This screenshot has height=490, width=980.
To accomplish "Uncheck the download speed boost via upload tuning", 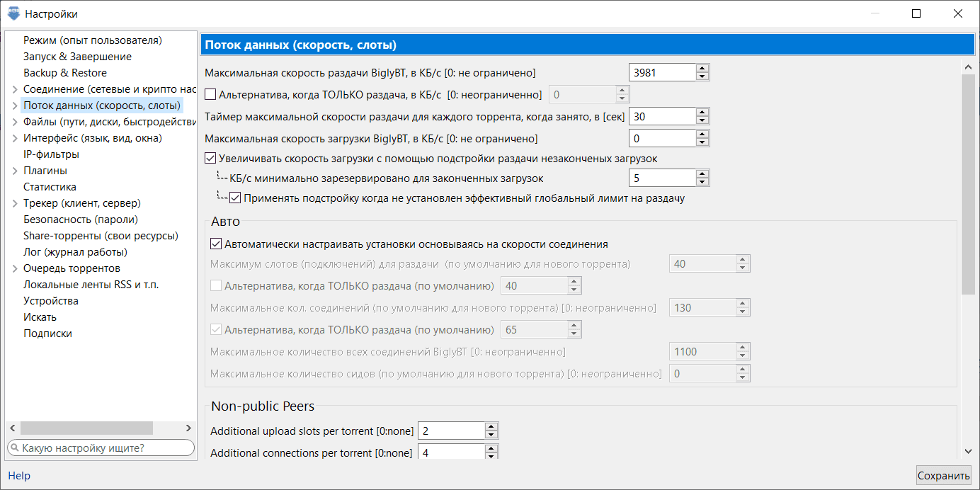I will click(210, 159).
